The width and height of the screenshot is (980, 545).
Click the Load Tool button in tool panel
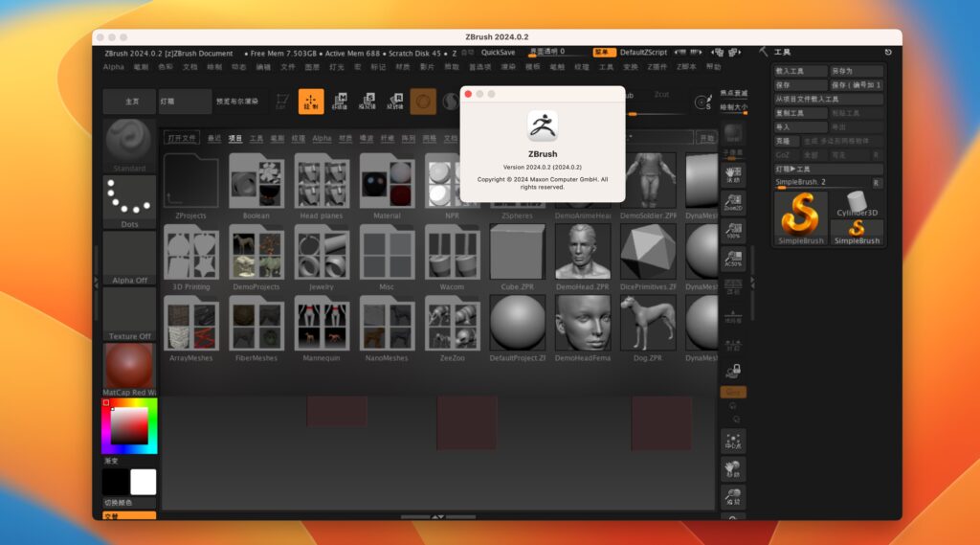coord(801,71)
